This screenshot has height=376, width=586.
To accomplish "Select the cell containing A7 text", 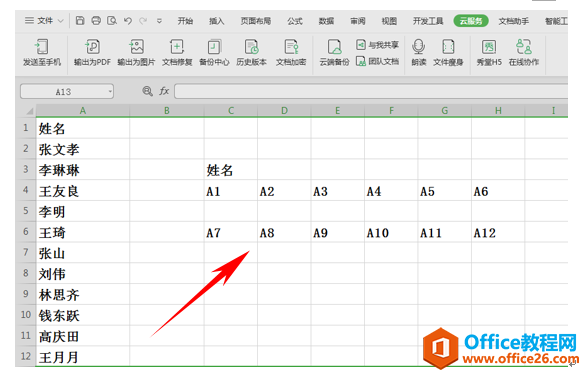I will [x=231, y=232].
